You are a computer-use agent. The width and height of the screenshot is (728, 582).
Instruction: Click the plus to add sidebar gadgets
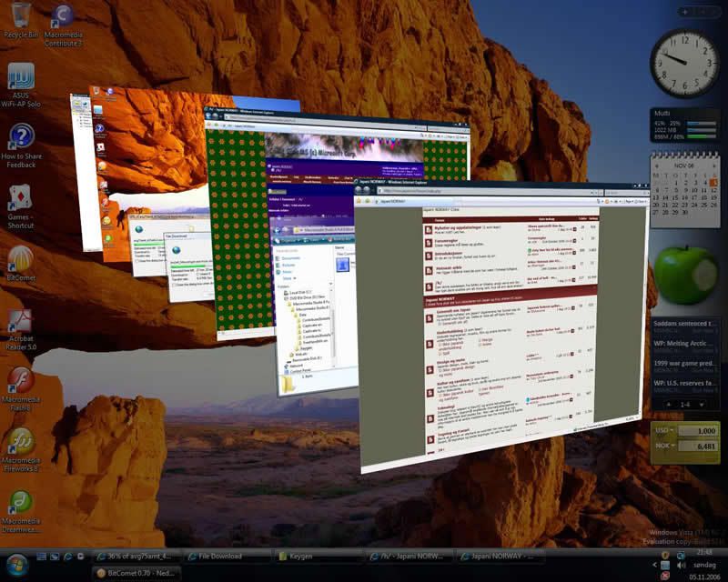pos(685,12)
